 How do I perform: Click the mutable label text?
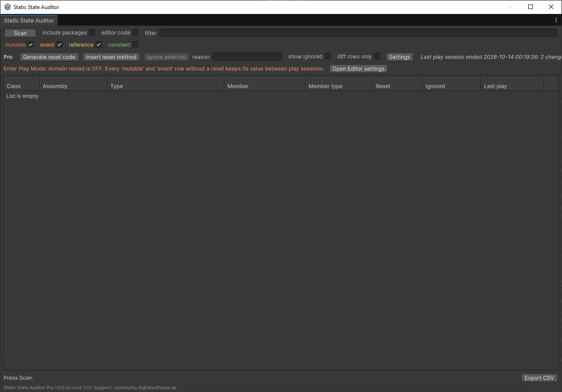coord(15,45)
